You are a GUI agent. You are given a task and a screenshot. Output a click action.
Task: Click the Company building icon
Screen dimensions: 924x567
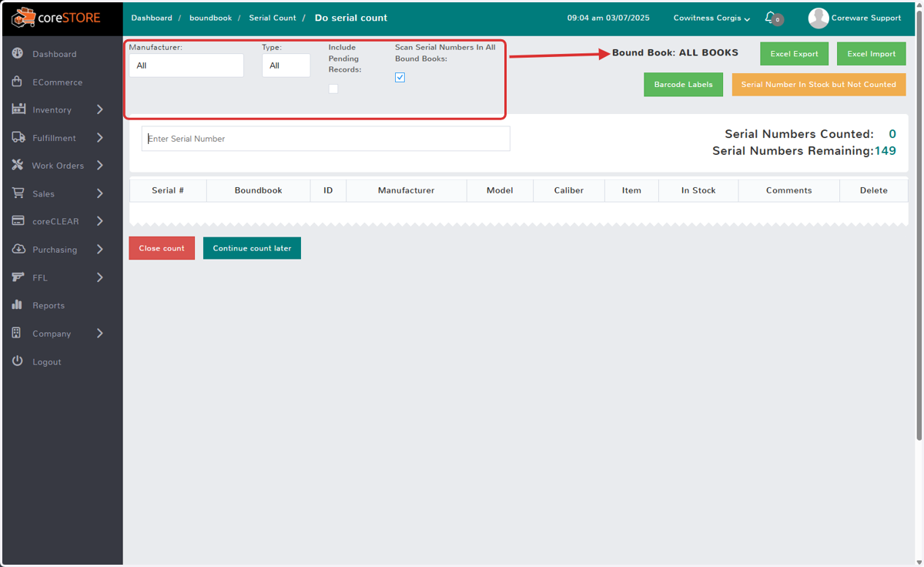click(16, 334)
